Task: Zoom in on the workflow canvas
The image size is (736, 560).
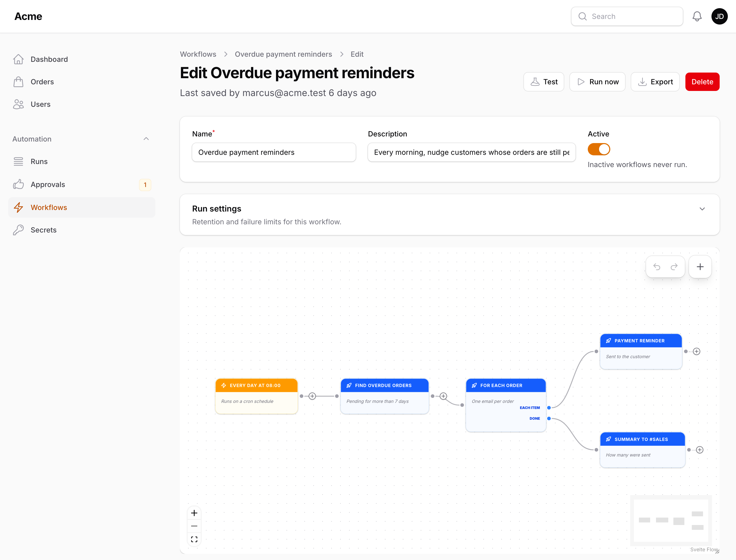Action: 194,513
